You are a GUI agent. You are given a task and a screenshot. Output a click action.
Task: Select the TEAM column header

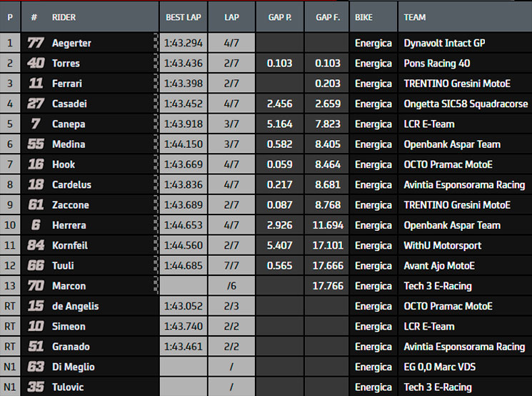(x=415, y=17)
